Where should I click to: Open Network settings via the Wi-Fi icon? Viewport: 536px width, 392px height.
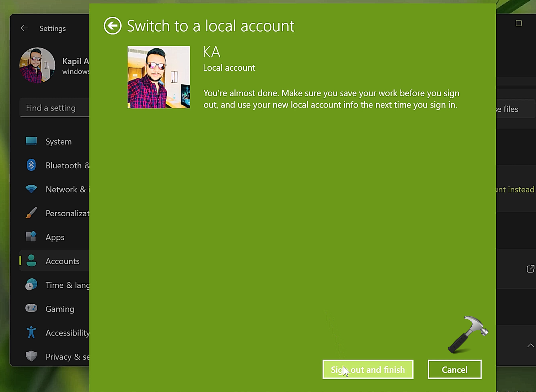31,189
